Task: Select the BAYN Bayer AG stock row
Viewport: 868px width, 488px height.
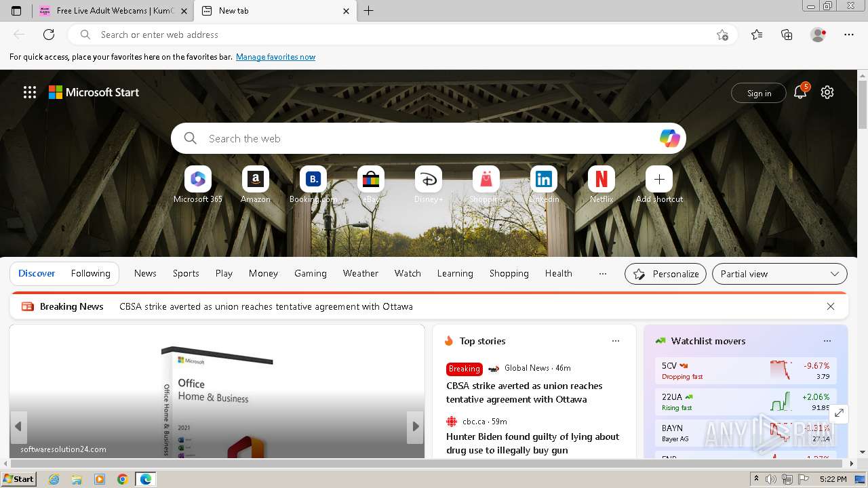Action: click(x=746, y=433)
